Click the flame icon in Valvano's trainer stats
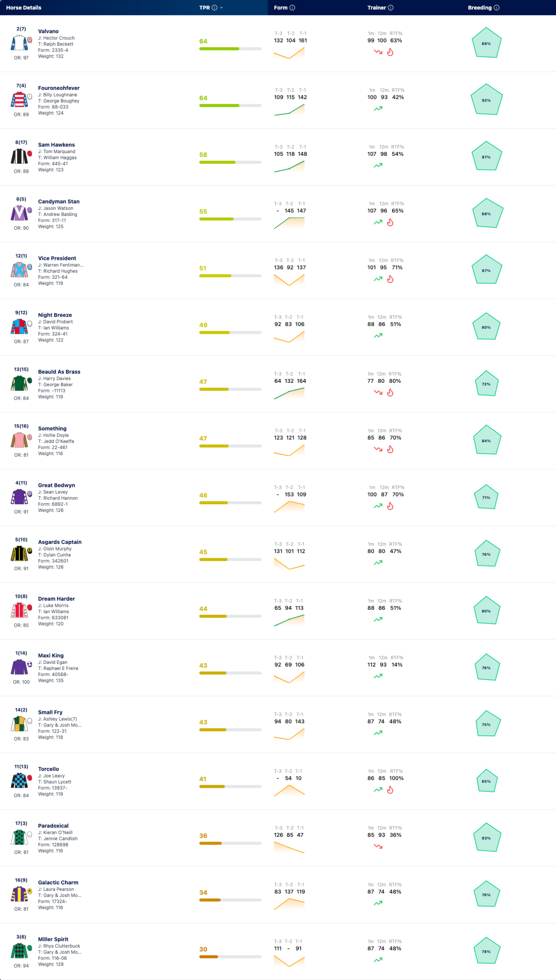 pos(390,52)
